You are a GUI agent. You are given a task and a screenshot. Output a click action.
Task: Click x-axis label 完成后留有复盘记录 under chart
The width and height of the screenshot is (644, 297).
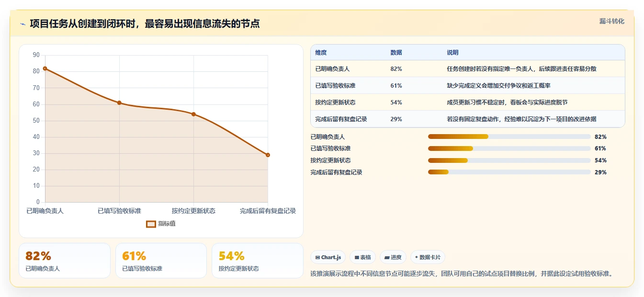tap(268, 211)
